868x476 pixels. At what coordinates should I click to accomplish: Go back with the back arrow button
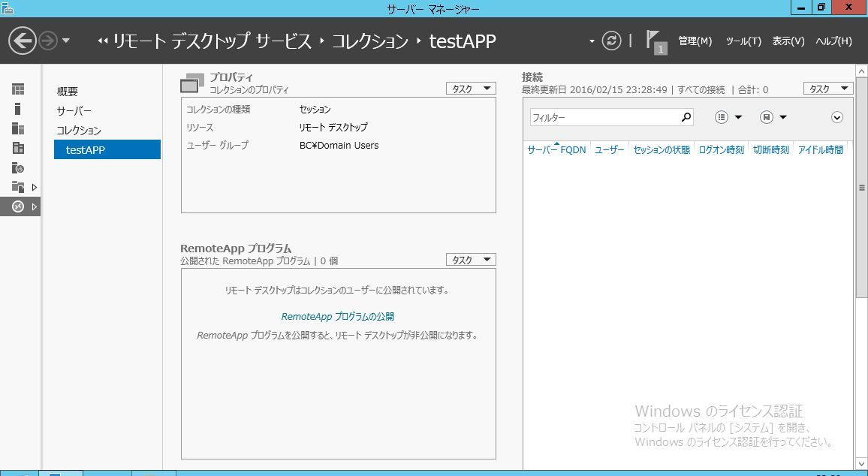tap(22, 41)
